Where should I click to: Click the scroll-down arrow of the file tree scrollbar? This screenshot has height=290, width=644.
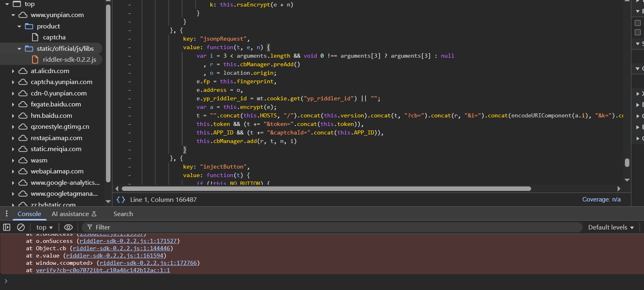108,201
